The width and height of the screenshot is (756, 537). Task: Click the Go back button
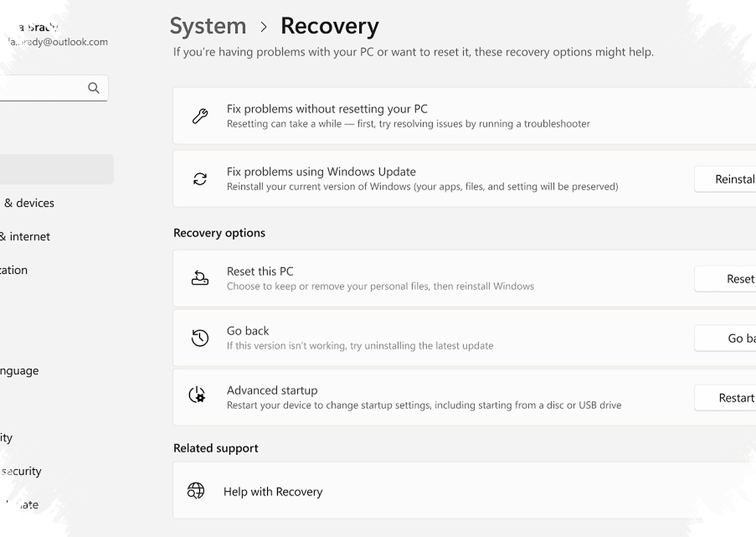coord(725,339)
